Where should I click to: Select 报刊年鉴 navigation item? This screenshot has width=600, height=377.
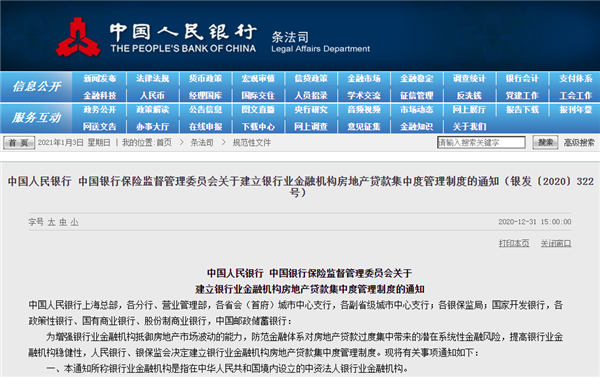tap(576, 110)
